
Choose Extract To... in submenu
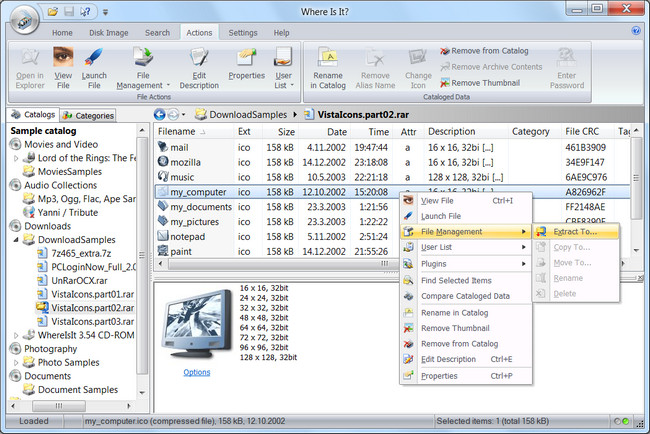[x=576, y=232]
